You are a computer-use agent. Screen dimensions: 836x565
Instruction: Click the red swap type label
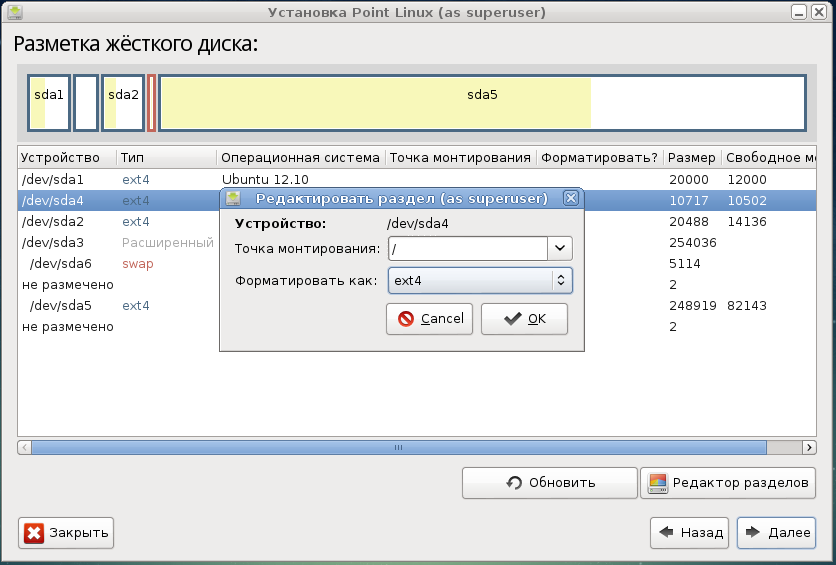pyautogui.click(x=138, y=264)
